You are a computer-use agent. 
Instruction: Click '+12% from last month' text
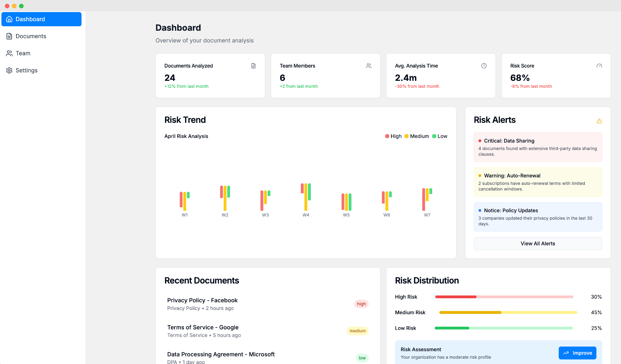click(187, 86)
